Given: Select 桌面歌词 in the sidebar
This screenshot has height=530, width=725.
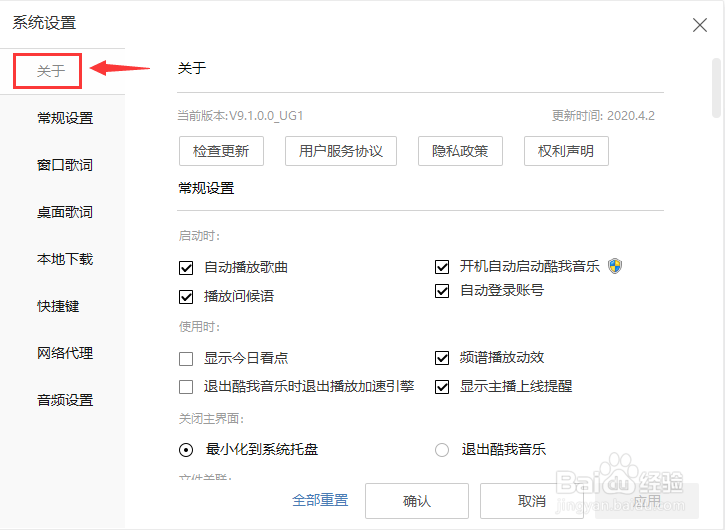Looking at the screenshot, I should (x=65, y=212).
